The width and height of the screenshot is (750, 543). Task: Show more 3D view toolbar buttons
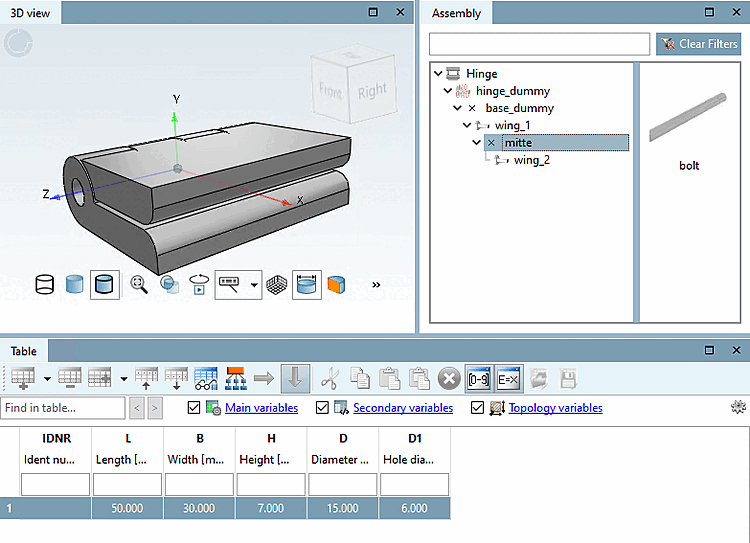pos(376,284)
